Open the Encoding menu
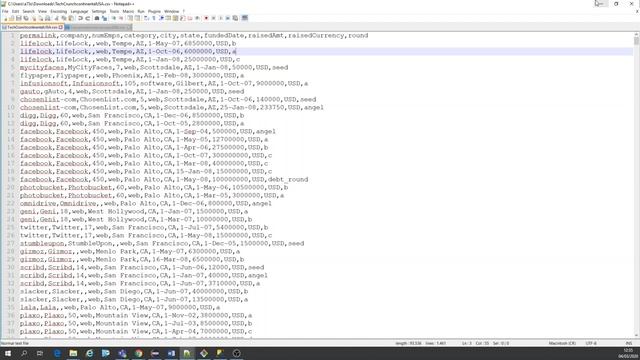 59,11
